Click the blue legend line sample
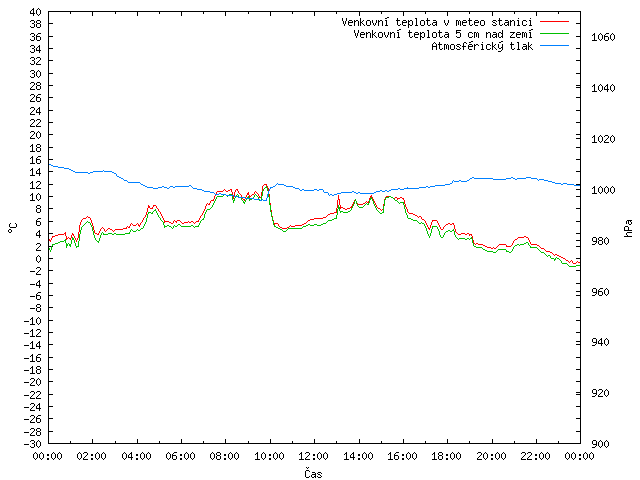Viewport: 640px width, 480px height. point(554,46)
